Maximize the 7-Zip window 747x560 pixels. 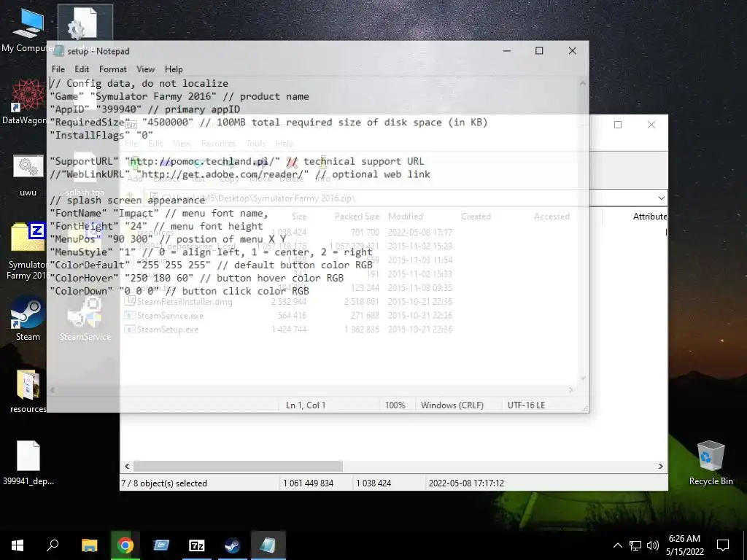(618, 125)
